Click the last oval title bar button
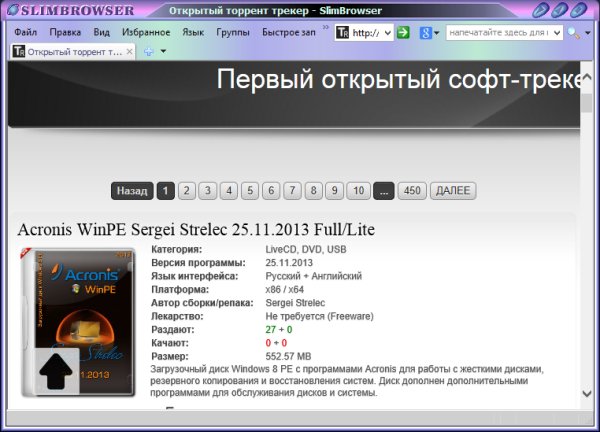This screenshot has width=600, height=432. pyautogui.click(x=578, y=10)
